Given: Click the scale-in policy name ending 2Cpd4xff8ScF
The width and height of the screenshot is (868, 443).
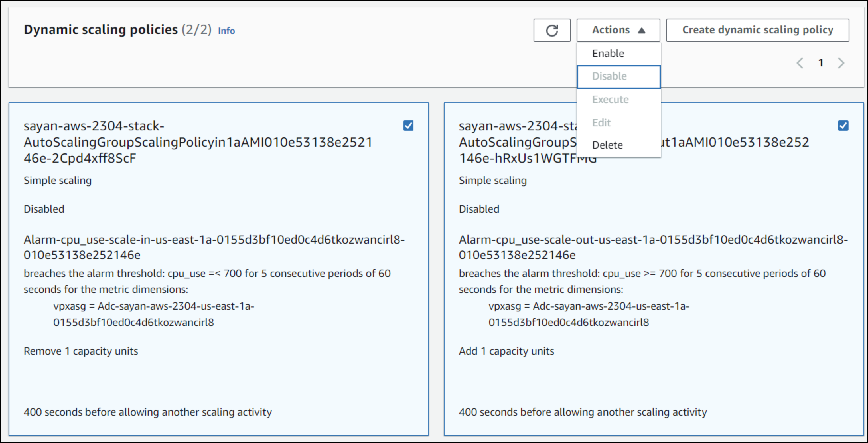Looking at the screenshot, I should click(198, 142).
